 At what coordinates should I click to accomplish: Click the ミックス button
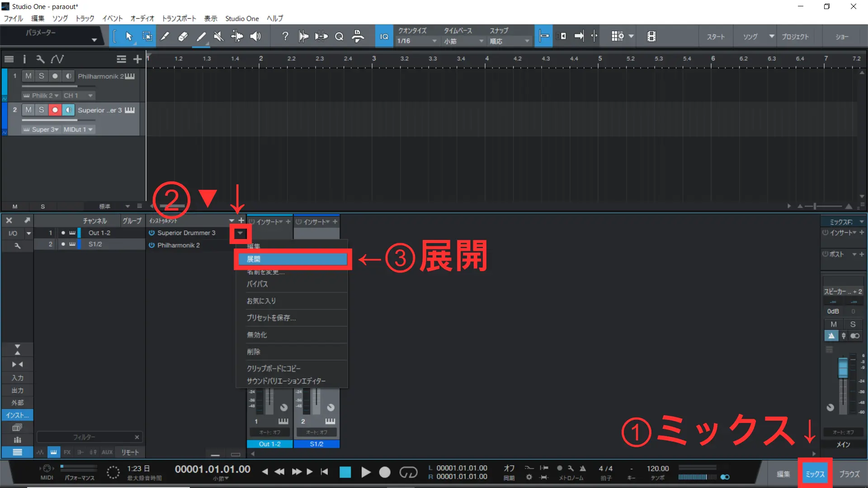[x=815, y=474]
